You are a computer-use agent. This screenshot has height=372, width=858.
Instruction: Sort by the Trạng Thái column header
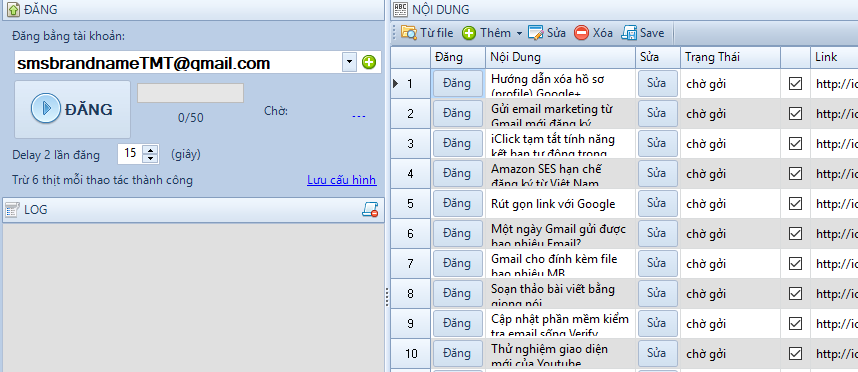pyautogui.click(x=731, y=57)
